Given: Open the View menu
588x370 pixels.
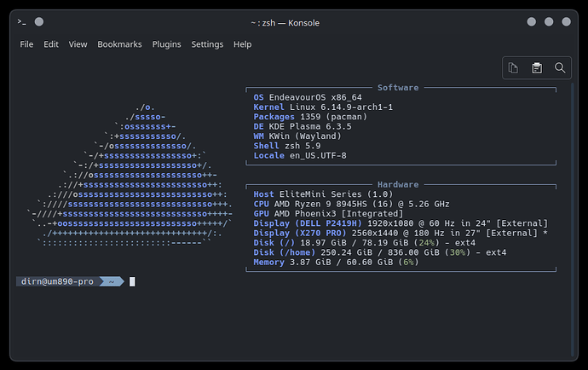Looking at the screenshot, I should pos(78,44).
